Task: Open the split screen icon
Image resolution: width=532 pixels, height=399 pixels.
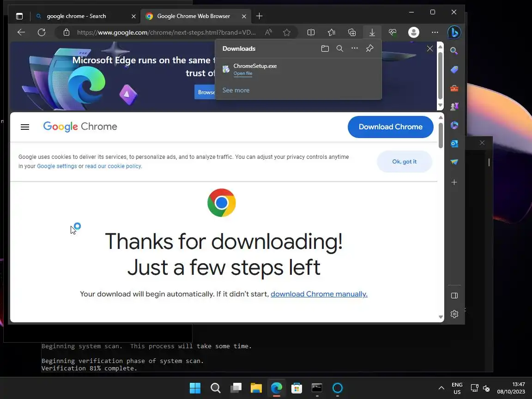Action: point(311,32)
